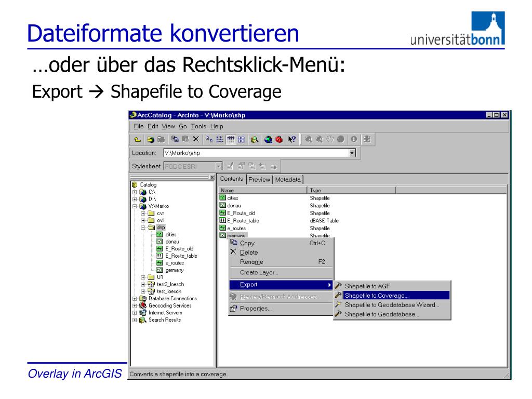Choose Shapefile to Geodatabase... (non-wizard)
Viewport: 532px width, 399px height.
392,314
